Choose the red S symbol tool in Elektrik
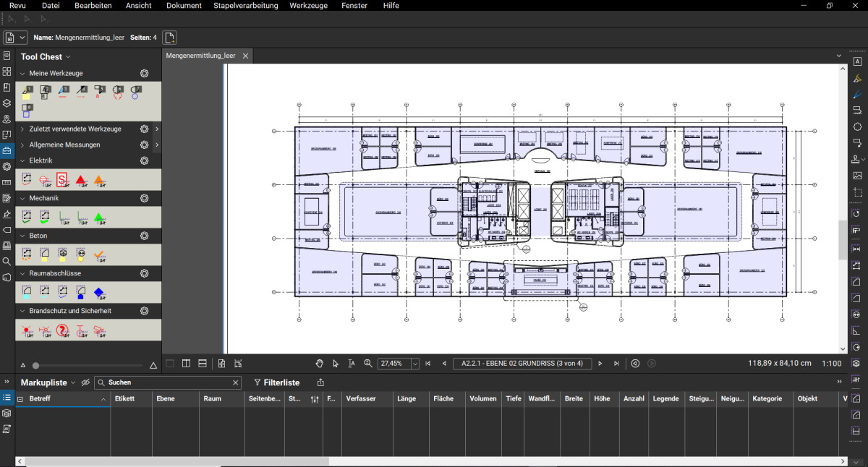 coord(62,179)
